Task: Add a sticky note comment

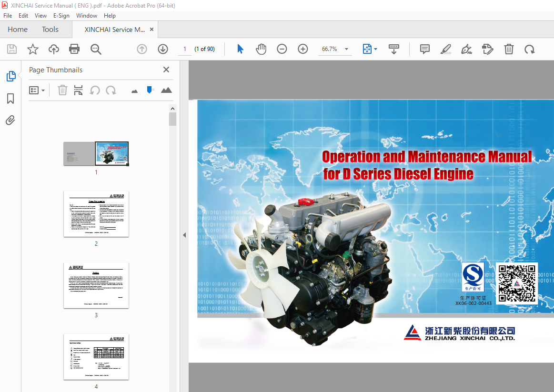Action: click(x=425, y=49)
